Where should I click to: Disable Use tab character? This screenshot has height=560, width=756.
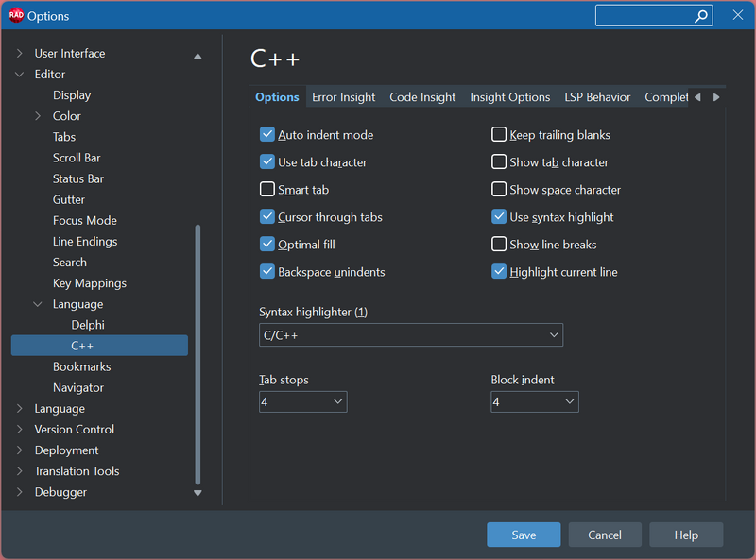pos(267,161)
